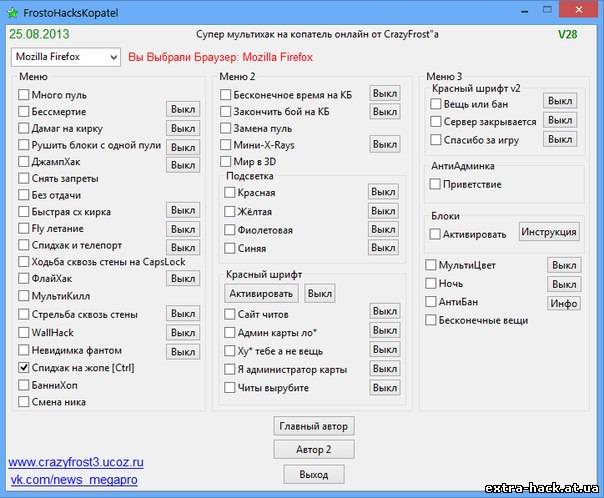The height and width of the screenshot is (498, 604).
Task: Click Выкл next to Бесконечное время на КБ
Action: click(x=384, y=94)
